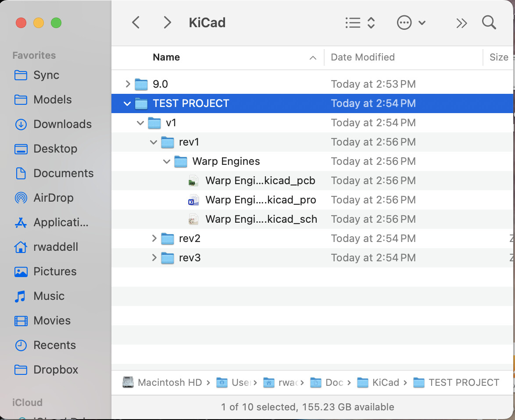Sort by the Name column header
515x420 pixels.
coord(166,57)
